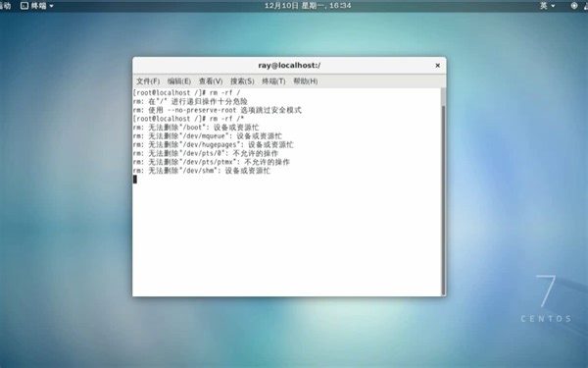Click the '--no-preserve-root' message line
Viewport: 588px width, 368px height.
point(218,110)
